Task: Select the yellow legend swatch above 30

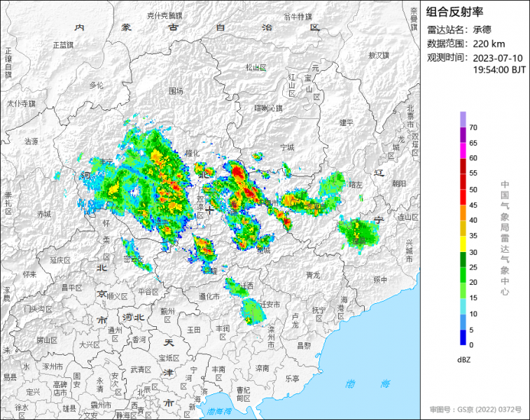Action: pyautogui.click(x=463, y=243)
